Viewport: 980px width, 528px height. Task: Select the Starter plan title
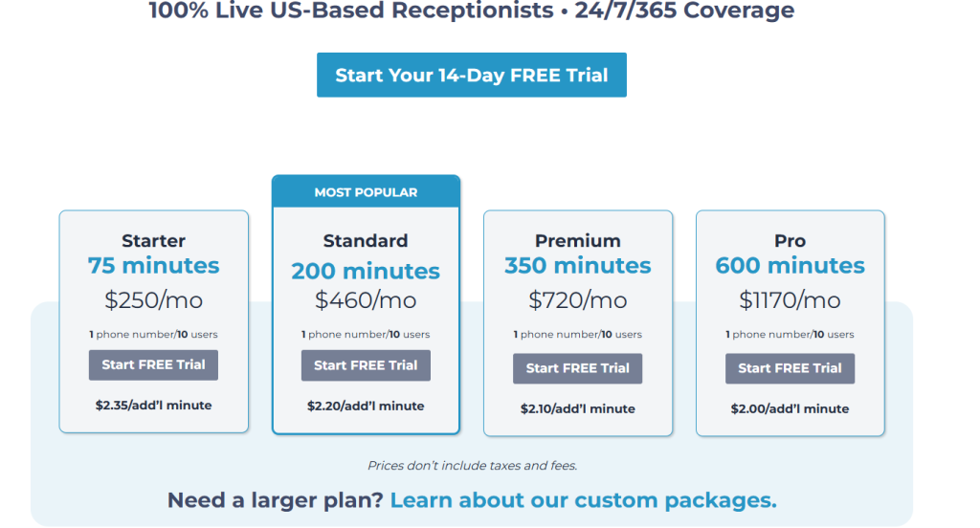pyautogui.click(x=153, y=241)
